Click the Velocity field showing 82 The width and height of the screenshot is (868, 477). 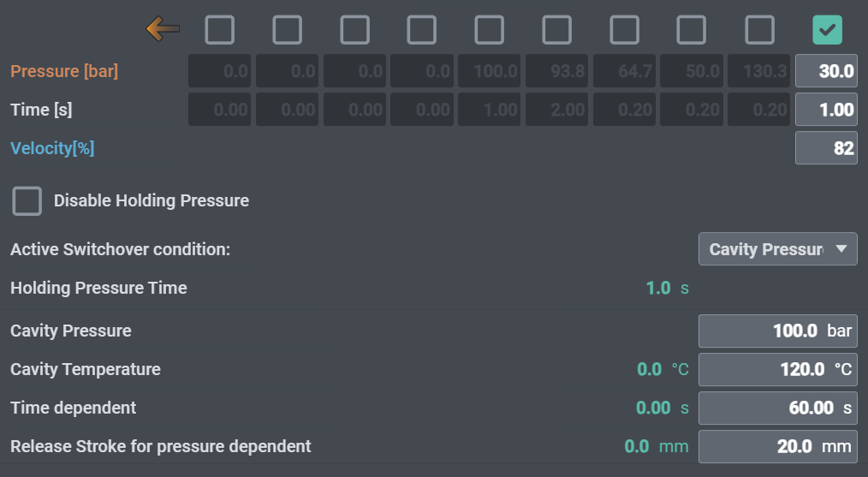(826, 148)
